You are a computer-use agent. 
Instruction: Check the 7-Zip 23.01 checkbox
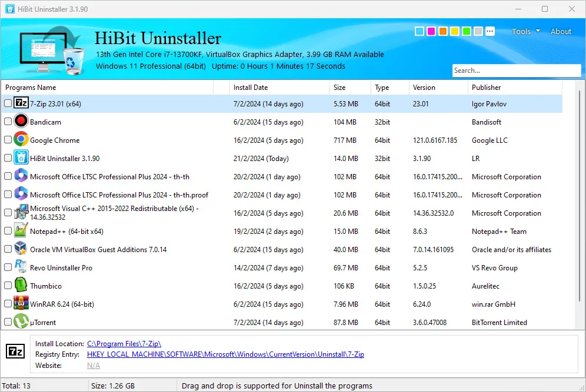tap(8, 103)
